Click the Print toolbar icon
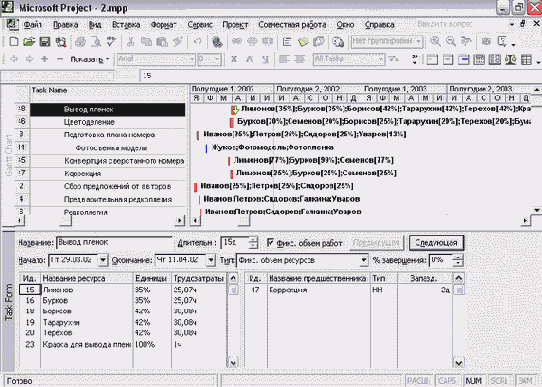 point(81,42)
